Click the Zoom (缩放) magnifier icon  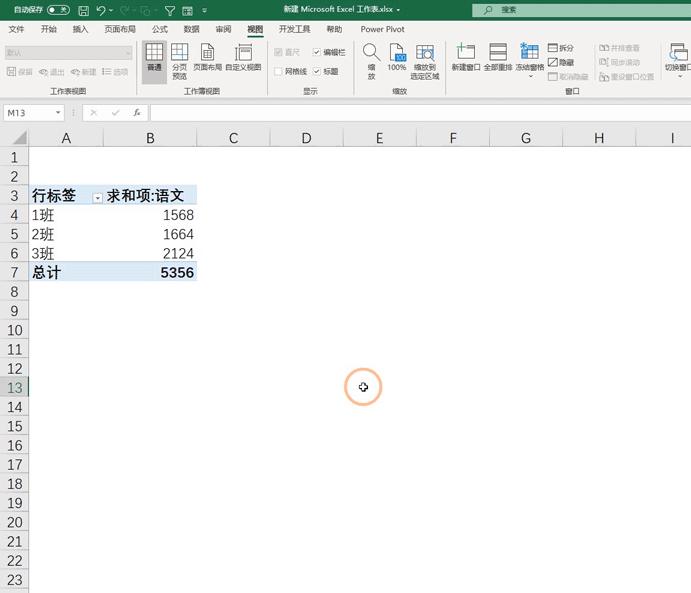click(x=372, y=61)
